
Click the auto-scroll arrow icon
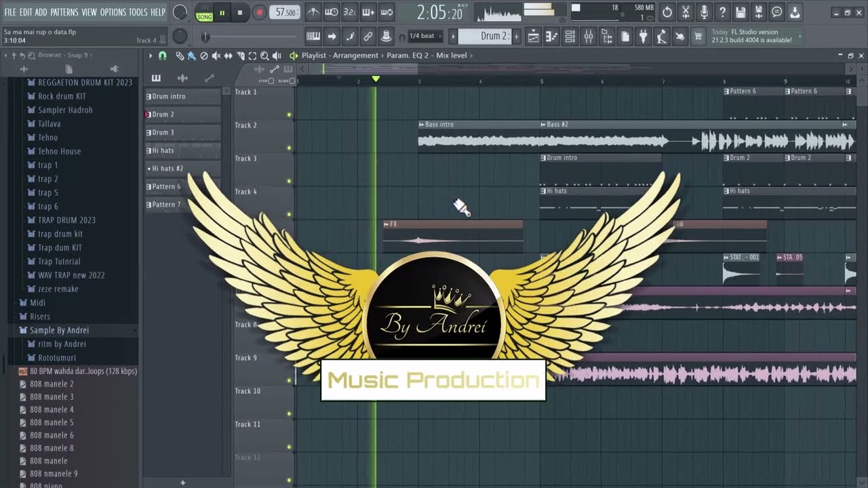coord(332,37)
